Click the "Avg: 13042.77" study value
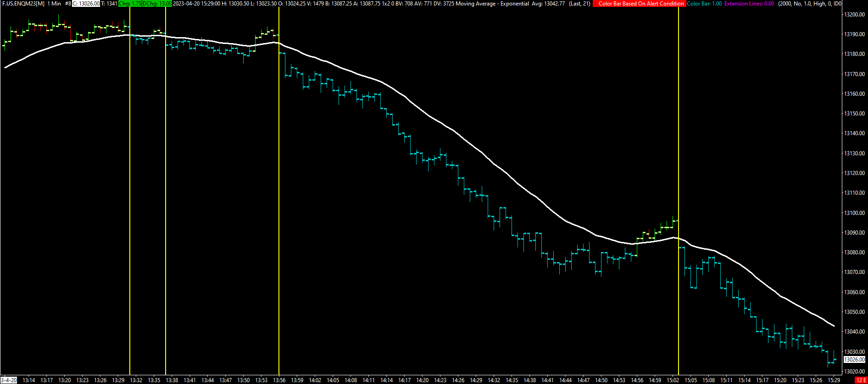868x384 pixels. coord(548,4)
